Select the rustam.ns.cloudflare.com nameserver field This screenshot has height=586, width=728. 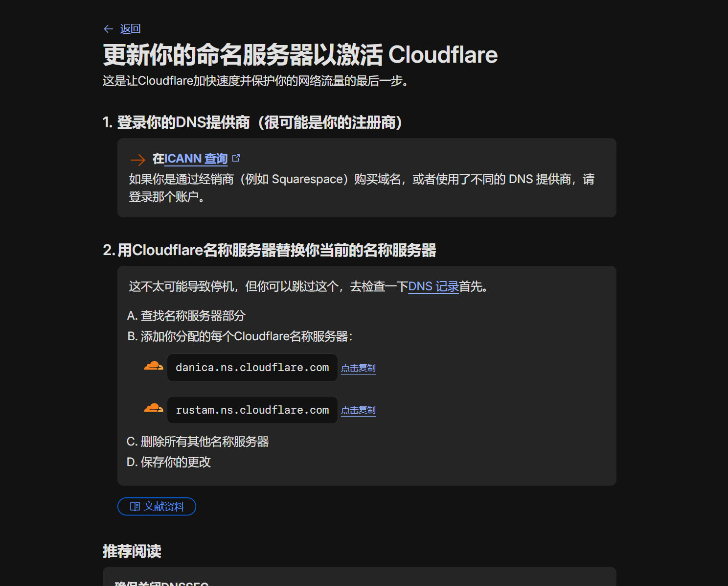[x=252, y=410]
